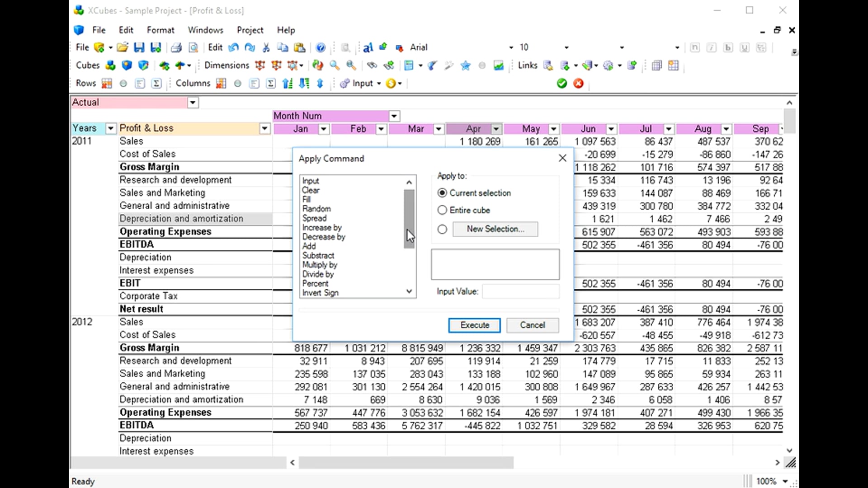Click the Input Value text field

pos(520,291)
